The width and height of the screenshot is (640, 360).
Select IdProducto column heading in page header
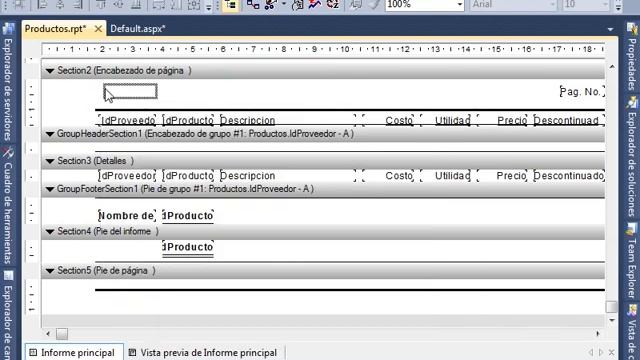(x=188, y=120)
